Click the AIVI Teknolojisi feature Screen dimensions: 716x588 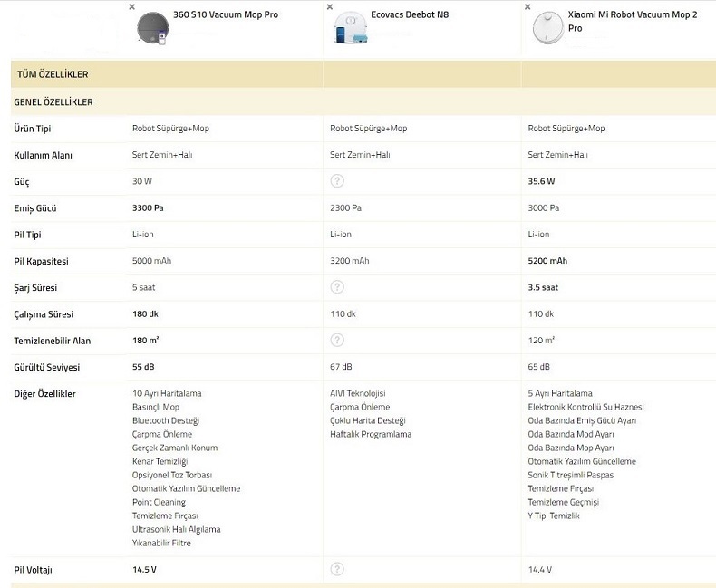tap(357, 393)
